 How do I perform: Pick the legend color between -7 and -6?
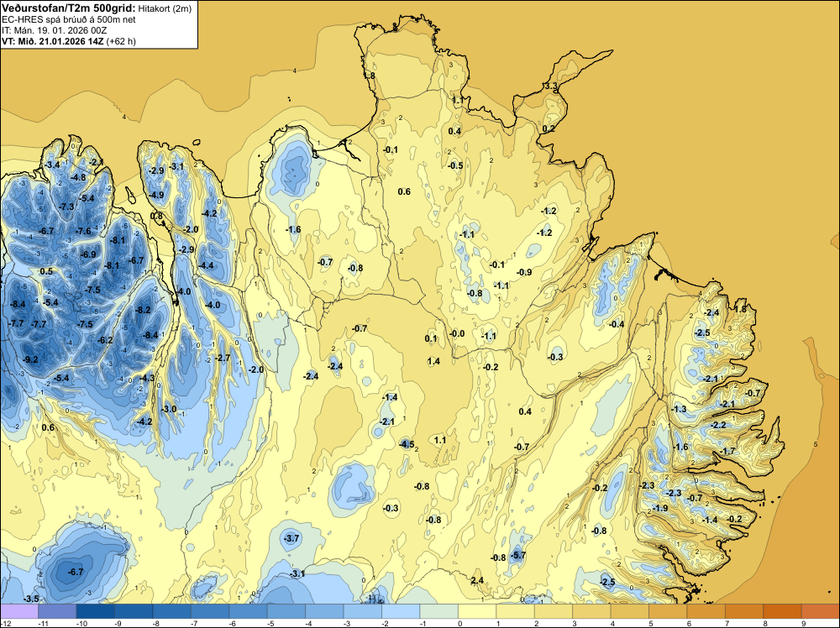(210, 611)
